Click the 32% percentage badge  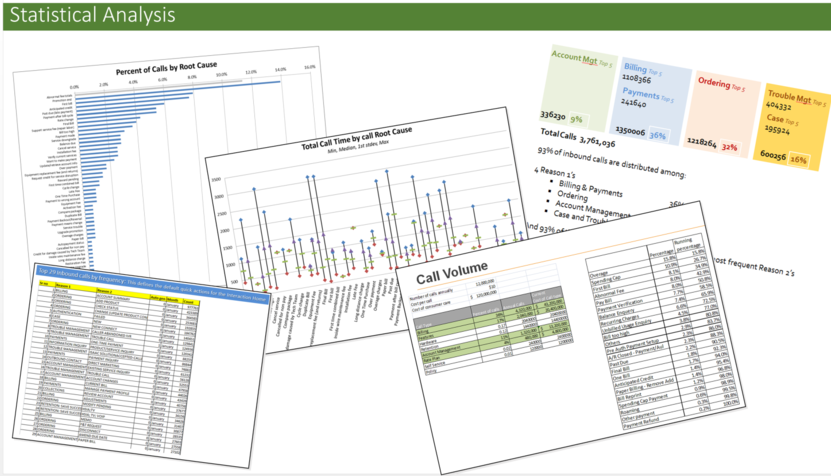tap(729, 147)
